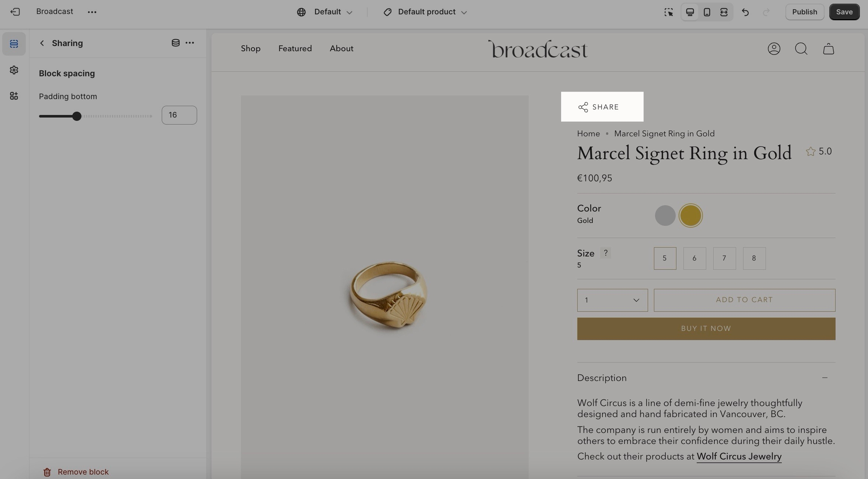
Task: Open the Featured menu item
Action: tap(295, 49)
